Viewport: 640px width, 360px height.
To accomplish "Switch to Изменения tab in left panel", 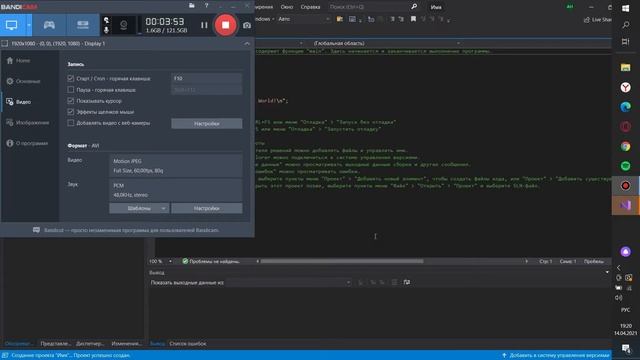I will pyautogui.click(x=126, y=344).
